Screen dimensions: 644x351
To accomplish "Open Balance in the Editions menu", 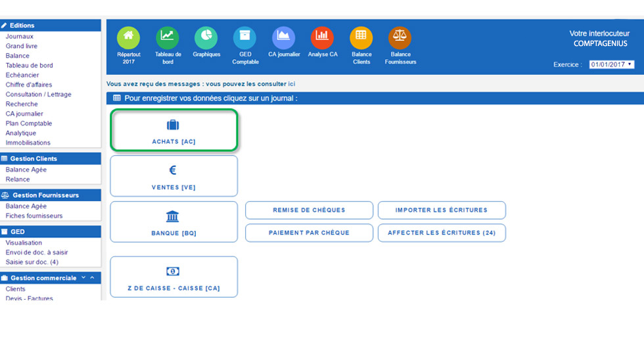I will pos(17,56).
